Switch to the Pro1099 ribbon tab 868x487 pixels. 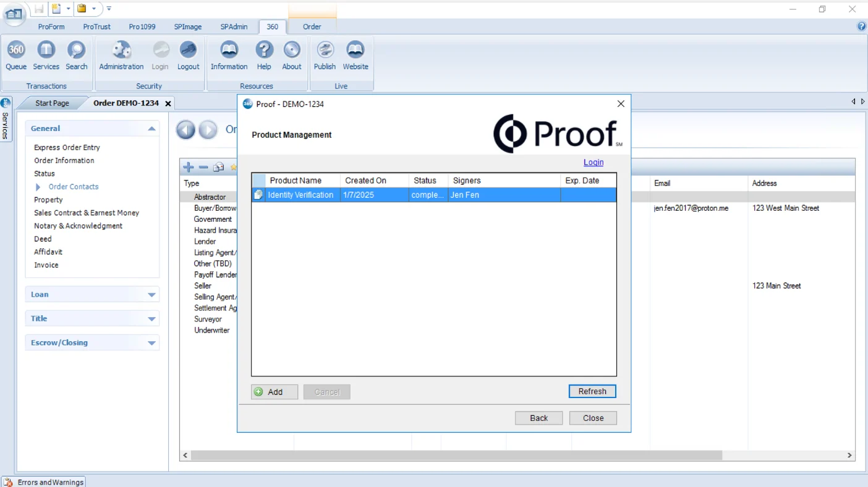142,27
